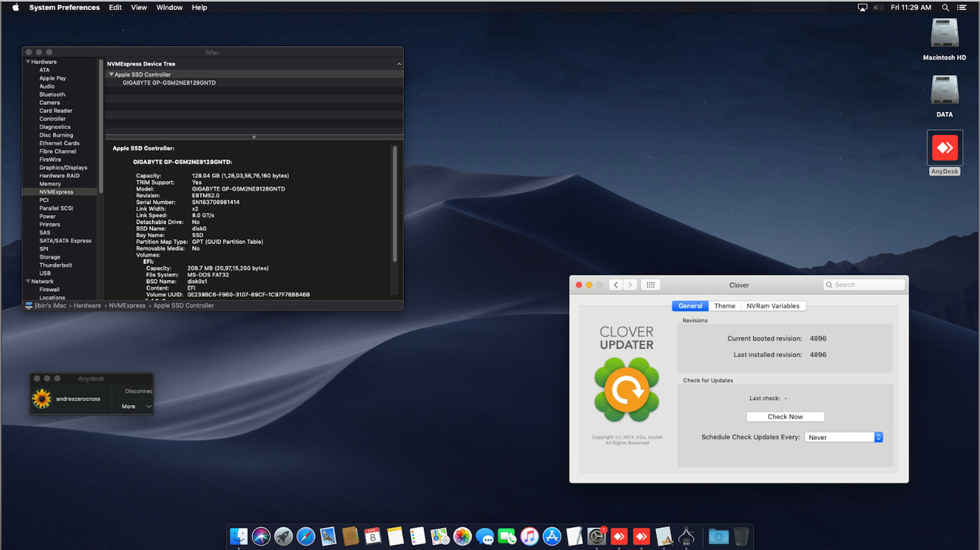Collapse Apple SSD Controller tree node
Viewport: 980px width, 550px height.
point(111,75)
